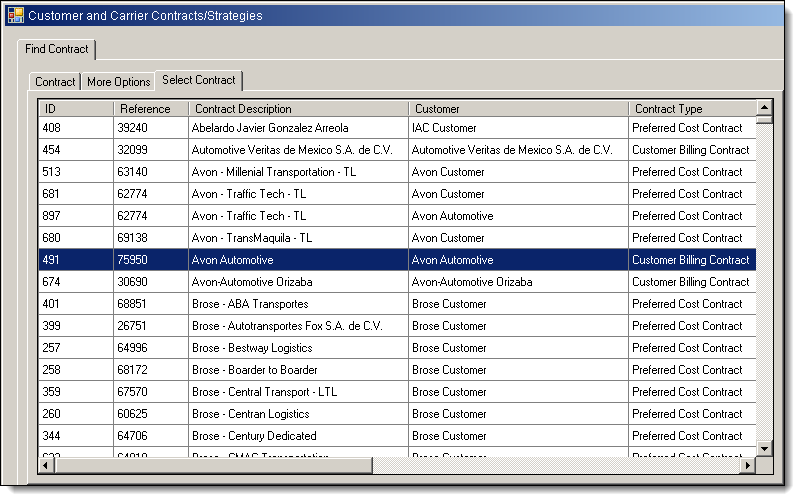Viewport: 800px width, 501px height.
Task: Click the vertical scrollbar thumb
Action: 764,119
